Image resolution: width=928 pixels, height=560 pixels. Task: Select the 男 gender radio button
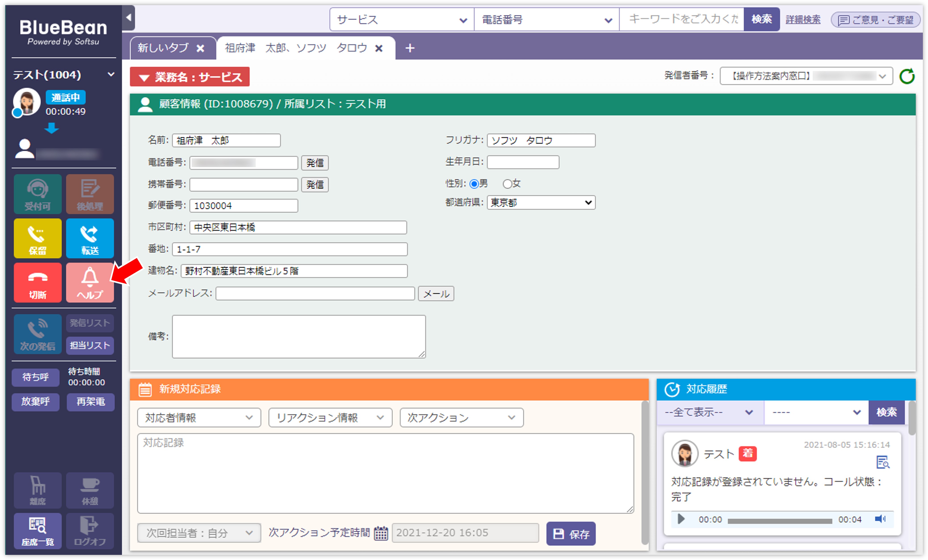pos(474,184)
